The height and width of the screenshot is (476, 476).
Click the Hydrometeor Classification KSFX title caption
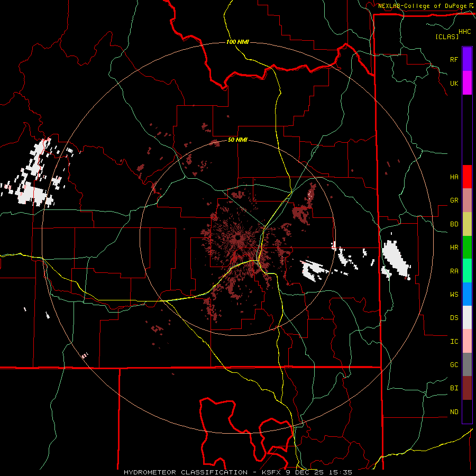point(238,472)
